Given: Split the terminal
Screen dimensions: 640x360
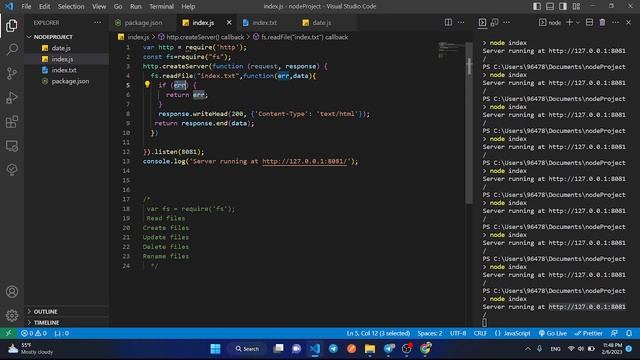Looking at the screenshot, I should pos(589,22).
